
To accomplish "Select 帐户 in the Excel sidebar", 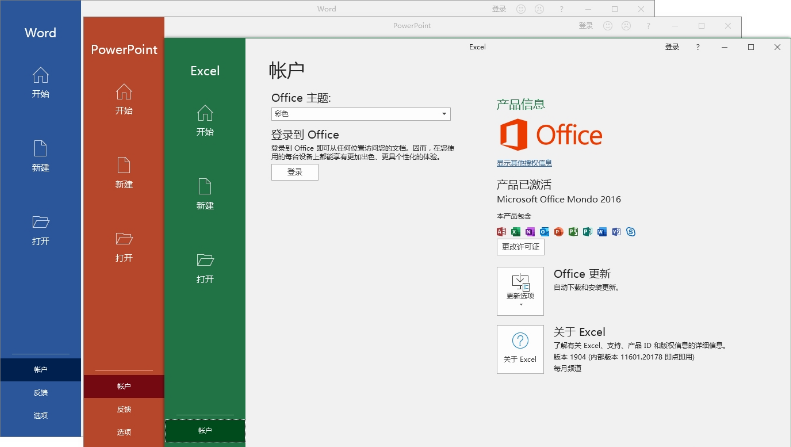I will click(x=205, y=430).
